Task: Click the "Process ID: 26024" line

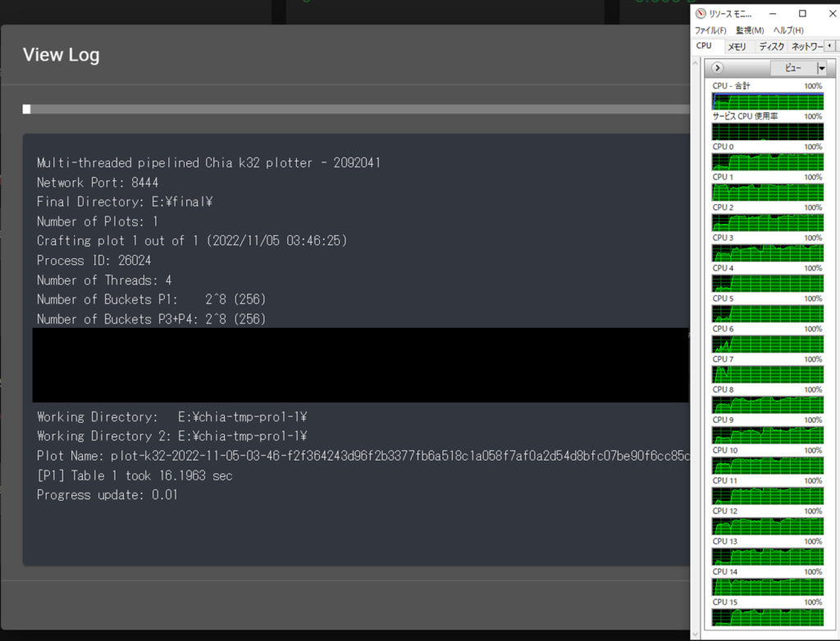Action: click(94, 261)
